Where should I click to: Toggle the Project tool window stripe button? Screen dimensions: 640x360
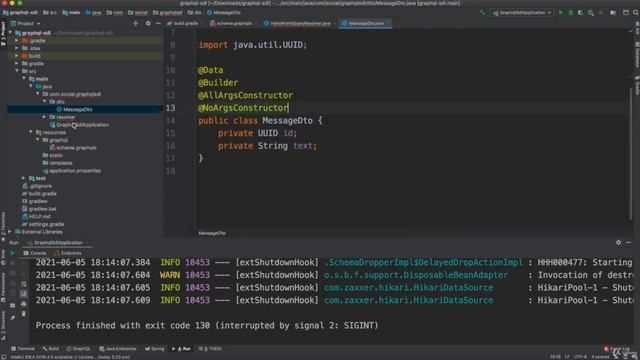[3, 33]
